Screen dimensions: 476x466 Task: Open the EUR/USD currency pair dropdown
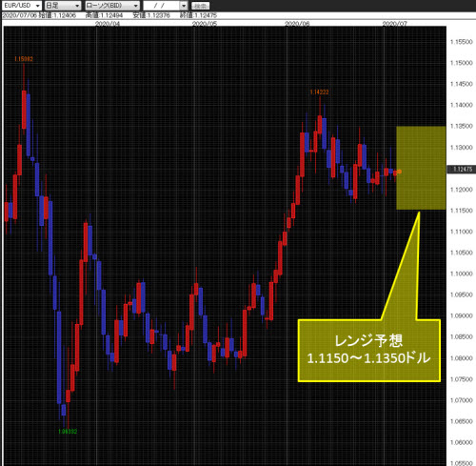(x=22, y=6)
